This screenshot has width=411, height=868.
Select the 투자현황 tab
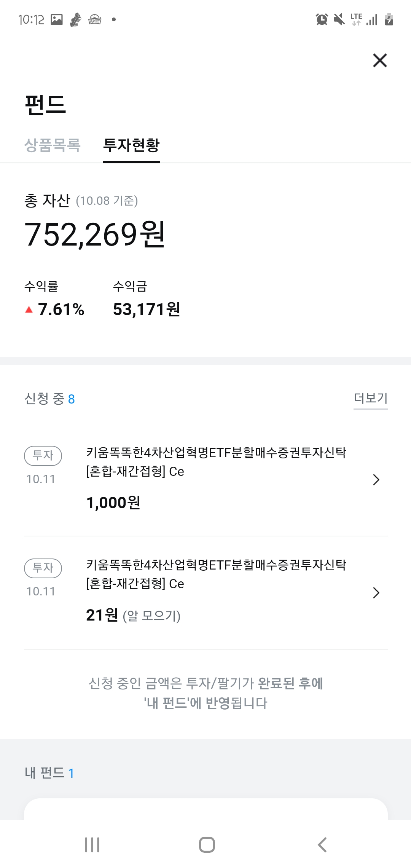click(131, 145)
